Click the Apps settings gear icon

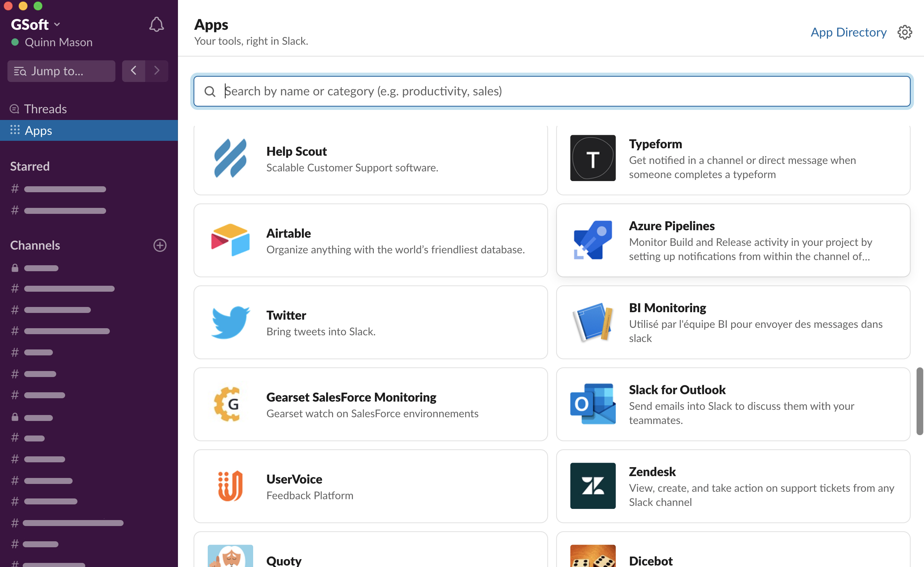tap(905, 31)
